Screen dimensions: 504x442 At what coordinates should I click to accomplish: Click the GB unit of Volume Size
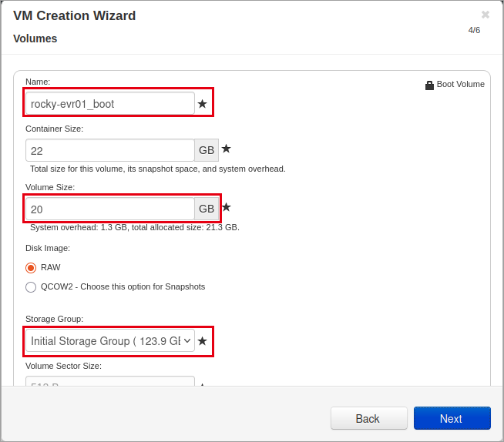[207, 209]
